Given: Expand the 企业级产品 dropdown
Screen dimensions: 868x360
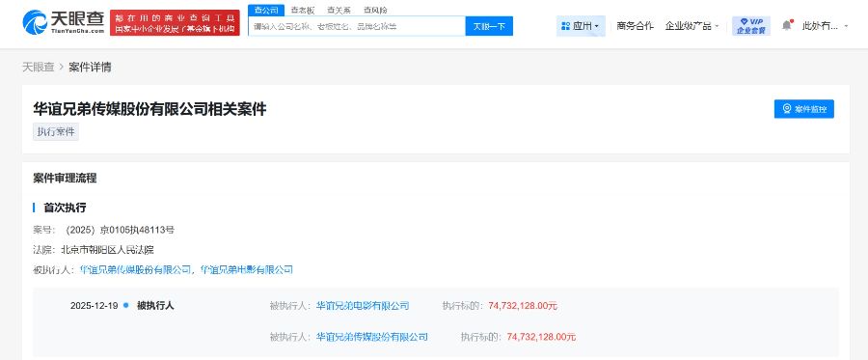Looking at the screenshot, I should pyautogui.click(x=692, y=26).
